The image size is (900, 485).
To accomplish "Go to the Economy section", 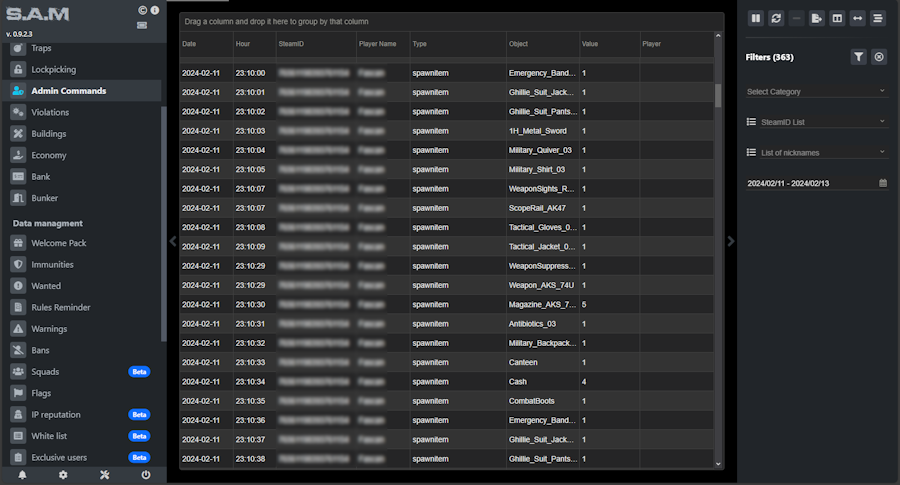I will coord(48,155).
